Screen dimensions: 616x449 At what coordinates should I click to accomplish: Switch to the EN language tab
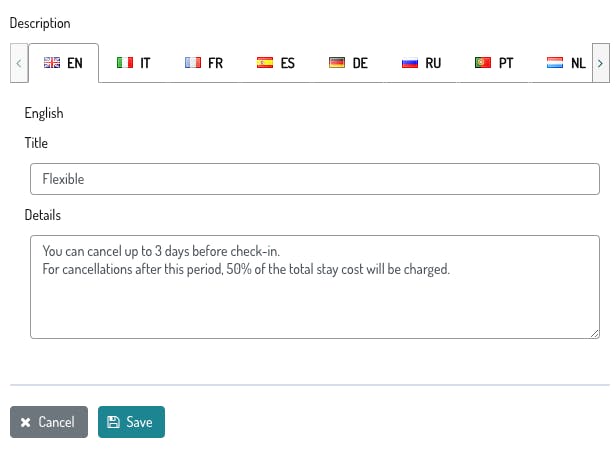click(64, 63)
